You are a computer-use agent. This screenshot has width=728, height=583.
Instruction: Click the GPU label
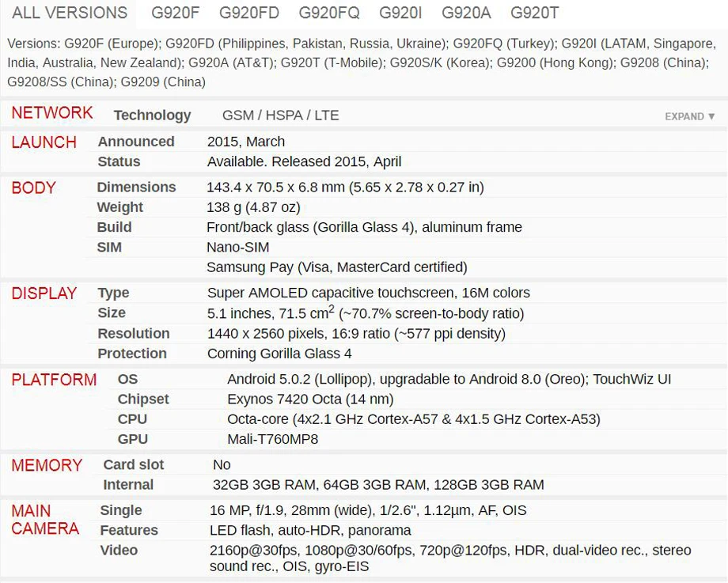click(133, 439)
